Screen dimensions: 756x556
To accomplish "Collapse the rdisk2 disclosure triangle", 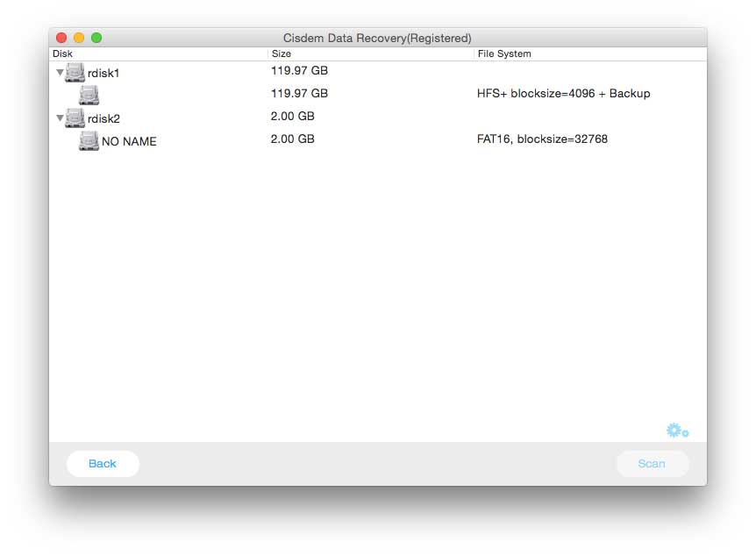I will pos(60,118).
